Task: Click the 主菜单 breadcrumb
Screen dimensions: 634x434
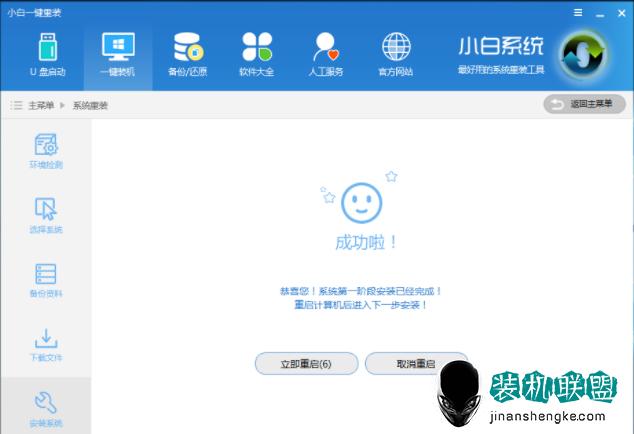Action: pos(41,106)
